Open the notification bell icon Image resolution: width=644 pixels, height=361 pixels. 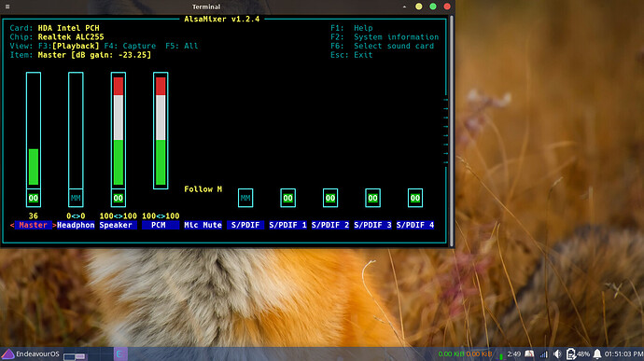point(597,354)
